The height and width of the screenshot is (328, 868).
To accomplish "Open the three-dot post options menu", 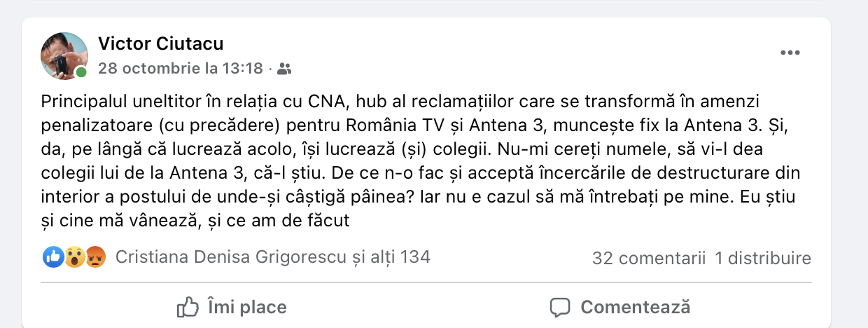I will click(x=790, y=53).
